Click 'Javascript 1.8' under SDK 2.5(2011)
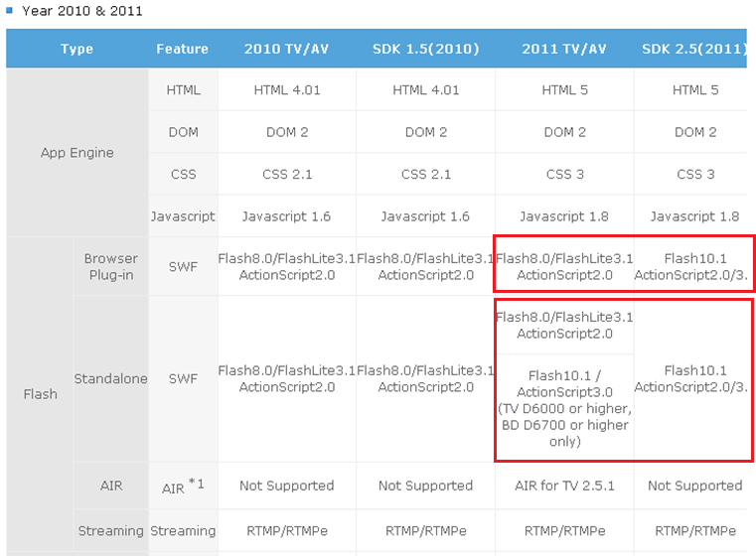756x557 pixels. 694,216
